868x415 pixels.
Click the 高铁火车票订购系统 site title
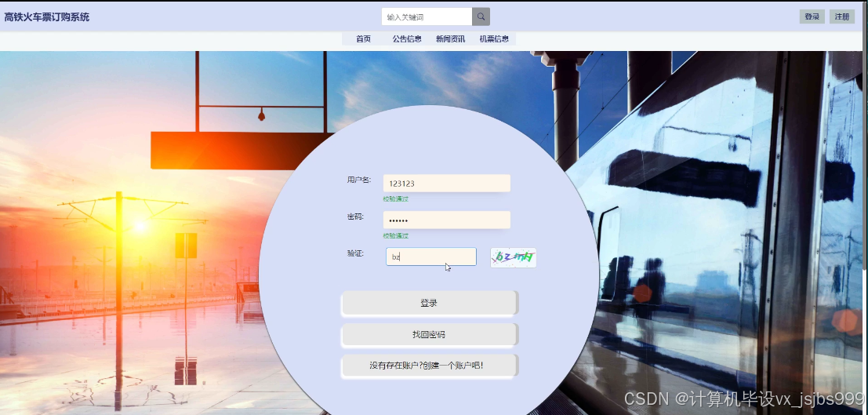46,17
